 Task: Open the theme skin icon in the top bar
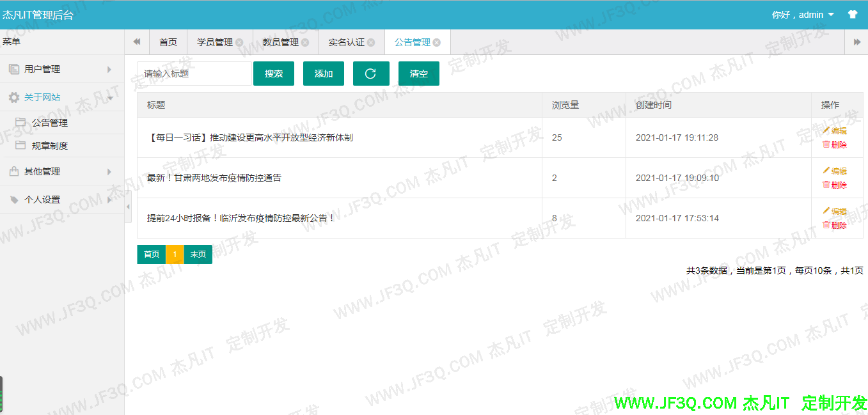(x=853, y=13)
